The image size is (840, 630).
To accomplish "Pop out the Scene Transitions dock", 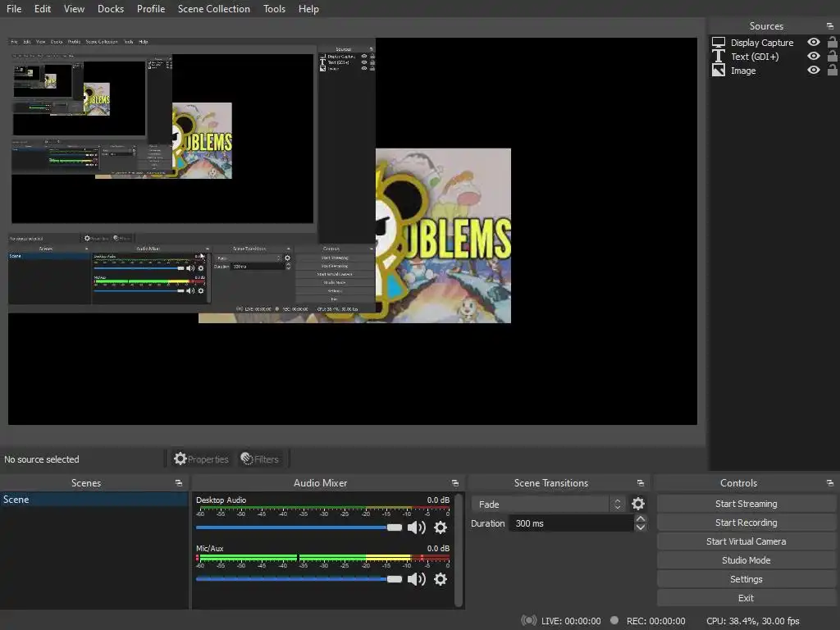I will click(640, 483).
